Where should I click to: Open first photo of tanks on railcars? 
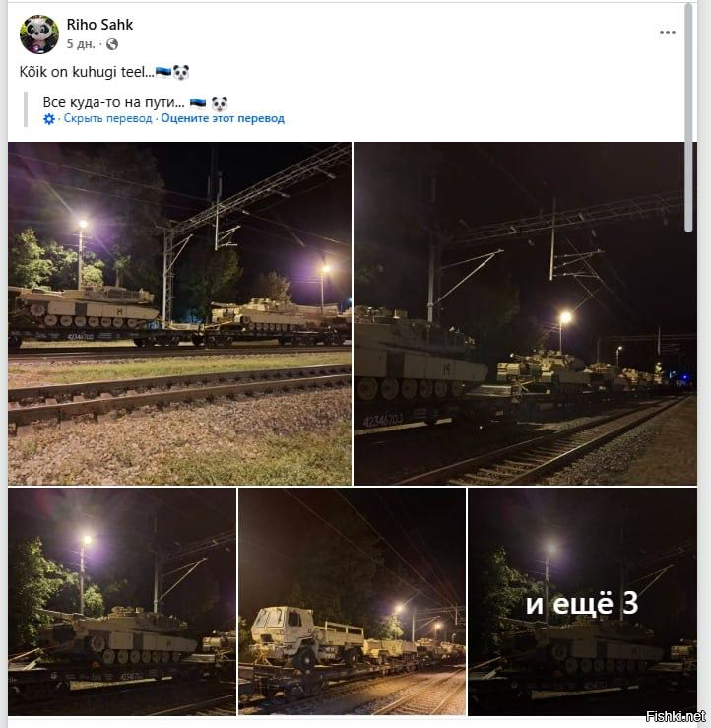(179, 313)
